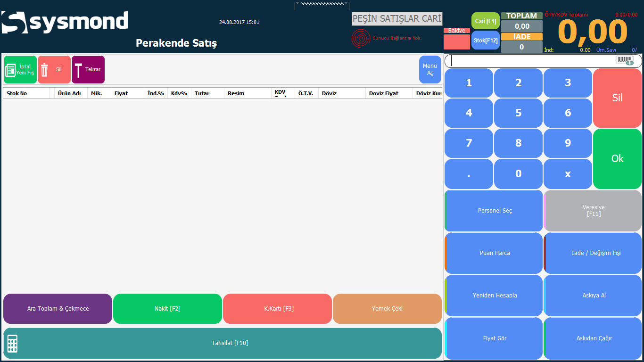
Task: Click the Sysmond logo
Action: pos(65,22)
